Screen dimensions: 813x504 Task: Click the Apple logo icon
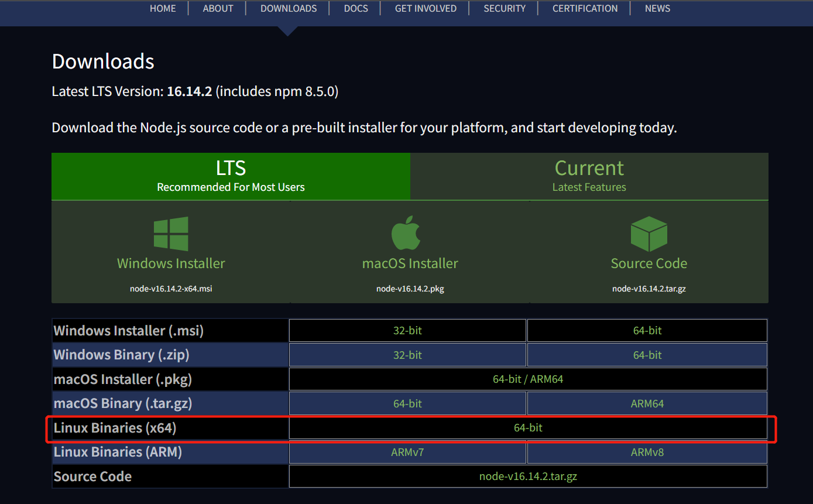(x=406, y=232)
